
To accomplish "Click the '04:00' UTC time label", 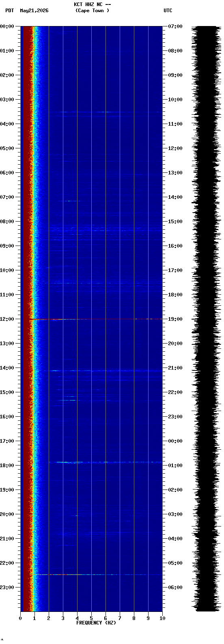I will click(x=175, y=539).
